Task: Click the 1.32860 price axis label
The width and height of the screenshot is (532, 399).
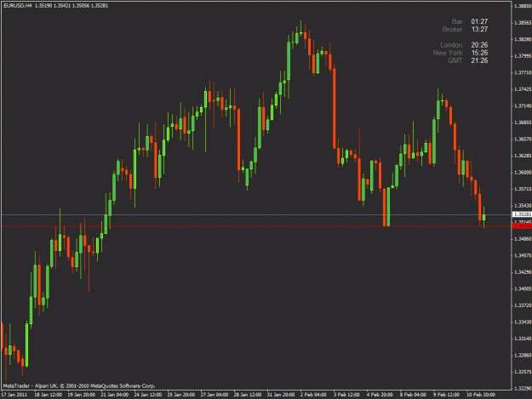Action: (x=523, y=356)
